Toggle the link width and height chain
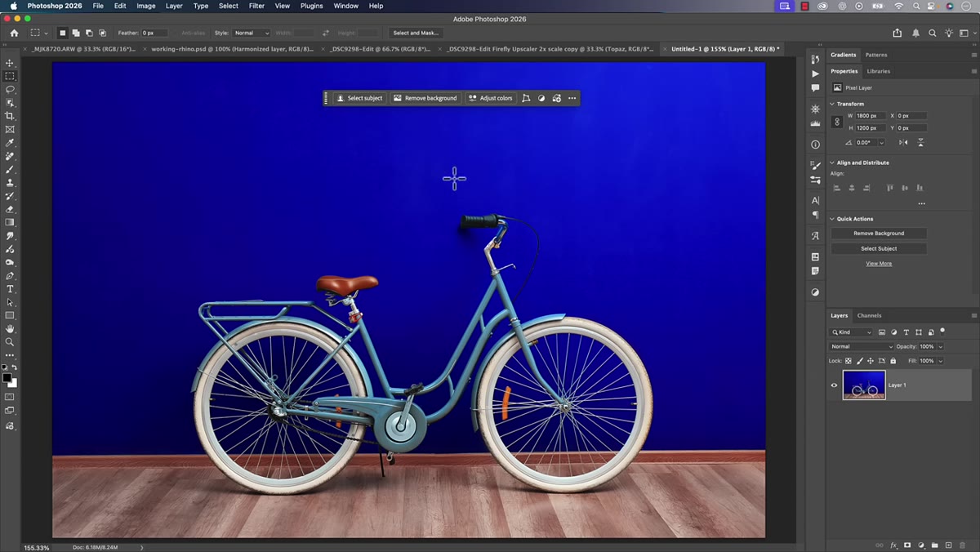Viewport: 980px width, 552px height. 836,122
